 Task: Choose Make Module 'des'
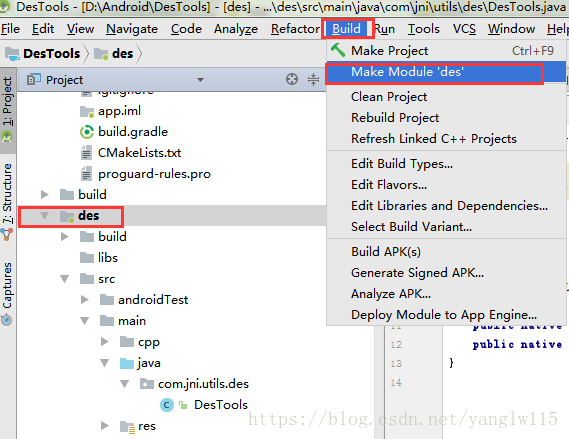point(446,72)
